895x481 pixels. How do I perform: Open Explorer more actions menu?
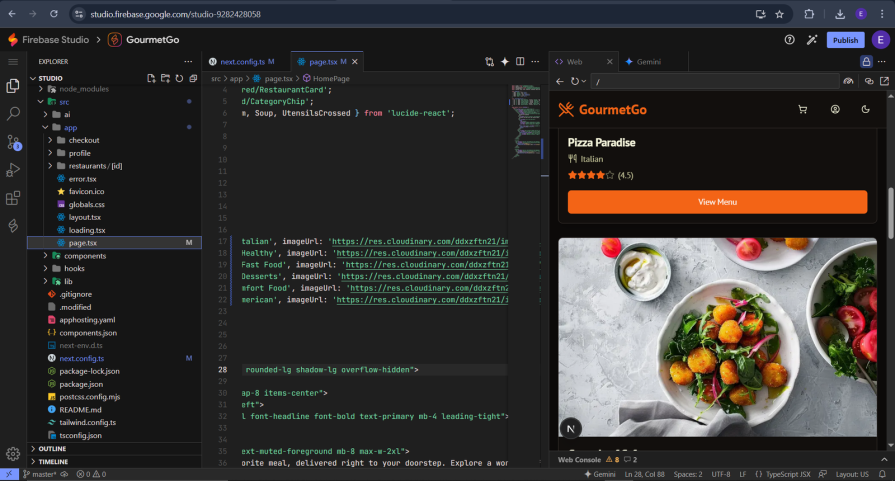pyautogui.click(x=188, y=62)
